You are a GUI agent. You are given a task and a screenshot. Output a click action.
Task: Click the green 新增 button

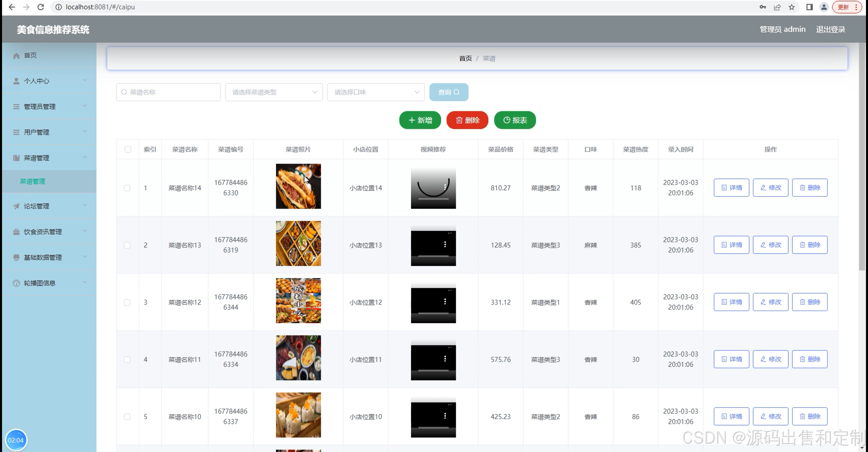[420, 120]
